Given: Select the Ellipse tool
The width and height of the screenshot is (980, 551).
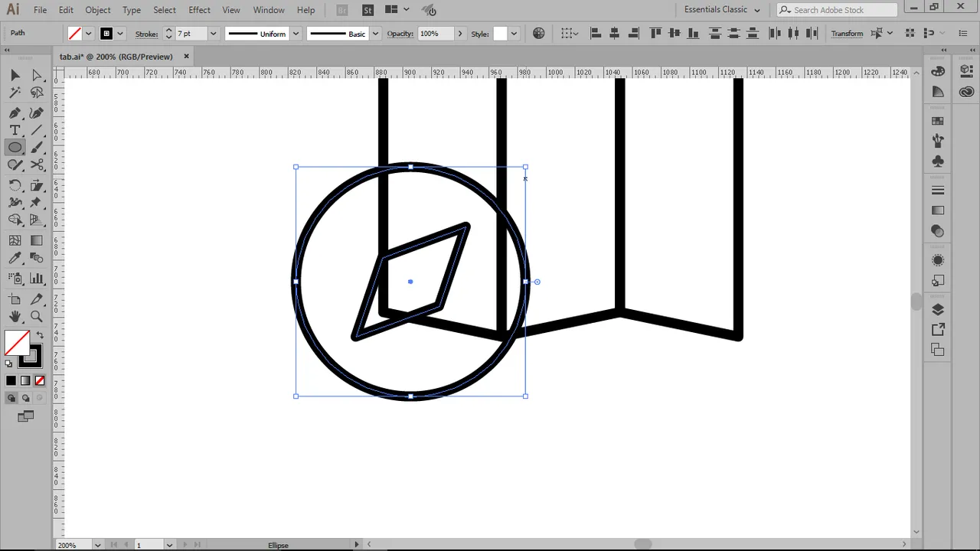Looking at the screenshot, I should 15,148.
